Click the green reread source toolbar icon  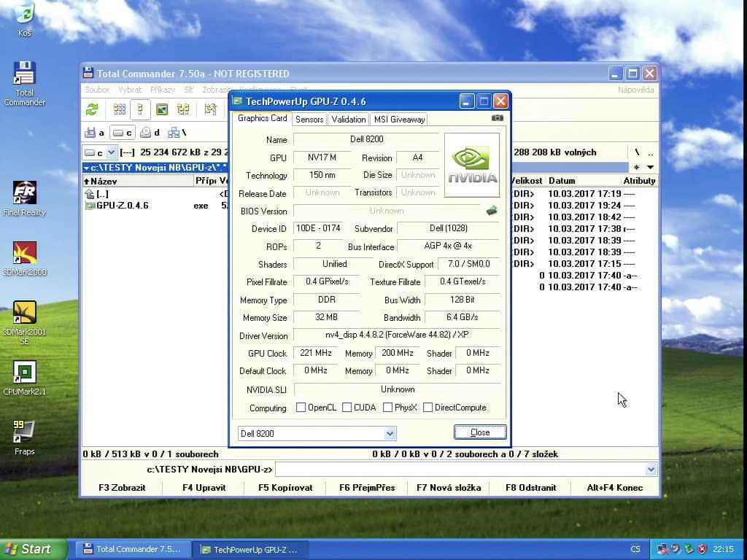point(92,109)
